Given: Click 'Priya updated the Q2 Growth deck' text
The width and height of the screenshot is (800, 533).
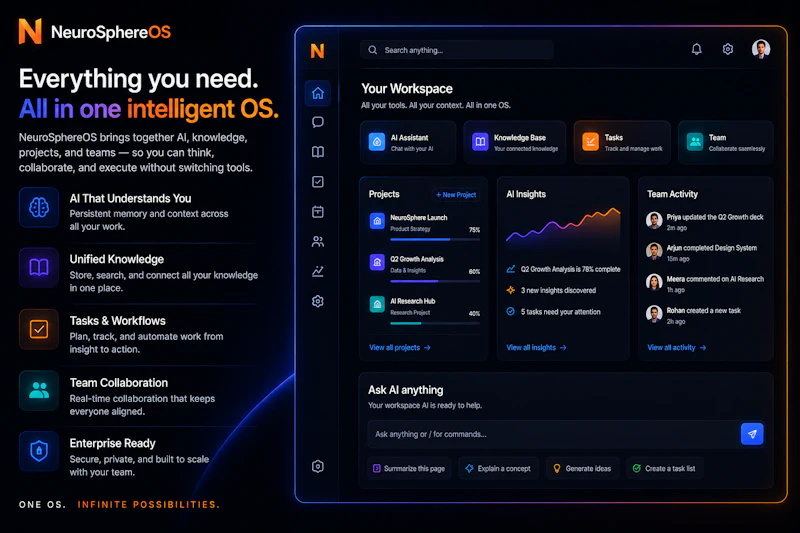Looking at the screenshot, I should point(715,217).
